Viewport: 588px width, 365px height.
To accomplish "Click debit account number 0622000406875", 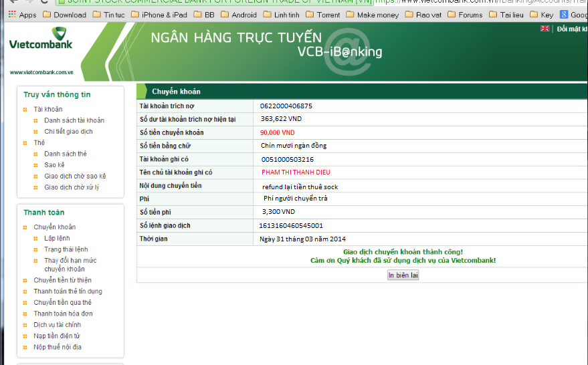I will click(x=286, y=106).
